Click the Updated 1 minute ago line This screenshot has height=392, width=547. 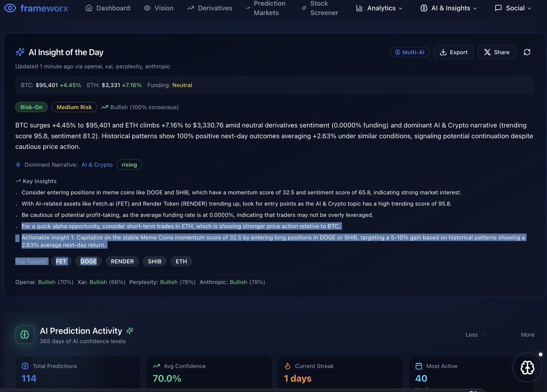(x=93, y=67)
